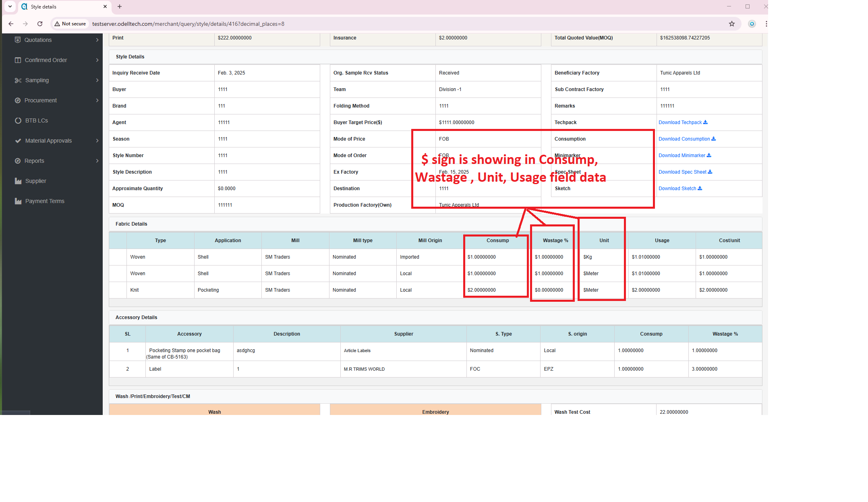Click the browser forward arrow
The height and width of the screenshot is (502, 868).
[x=25, y=24]
